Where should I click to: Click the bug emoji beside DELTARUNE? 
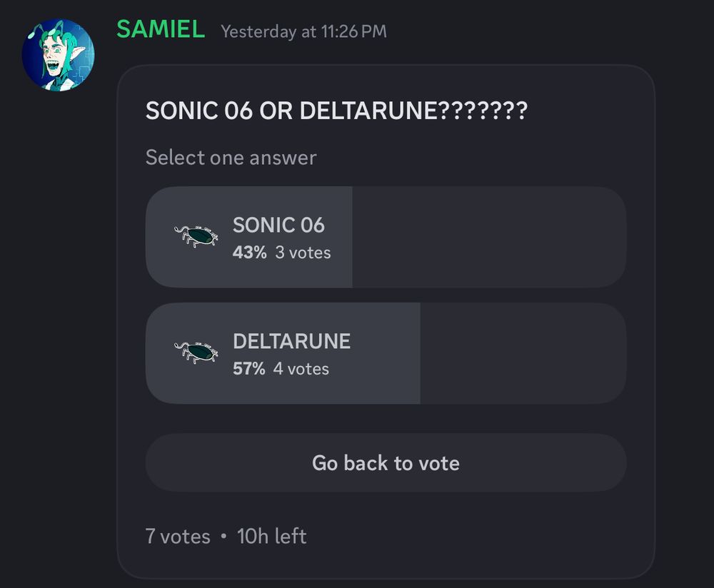point(196,351)
